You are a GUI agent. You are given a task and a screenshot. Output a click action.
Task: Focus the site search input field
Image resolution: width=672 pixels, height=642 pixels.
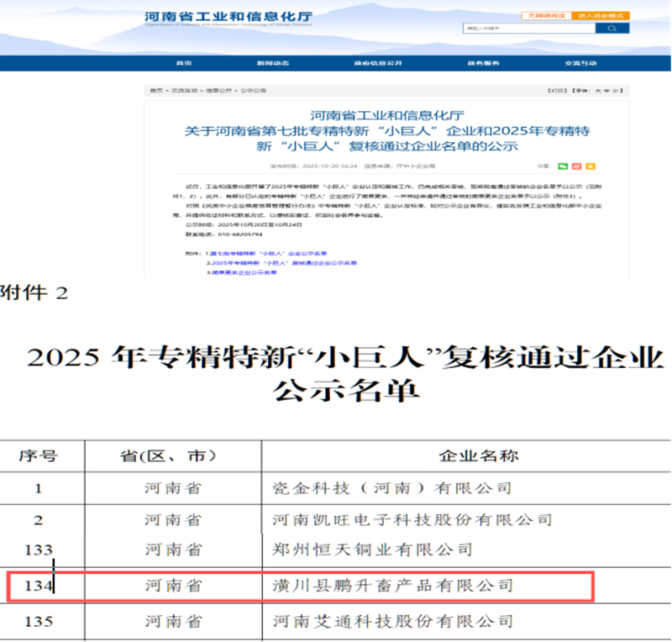coord(528,29)
